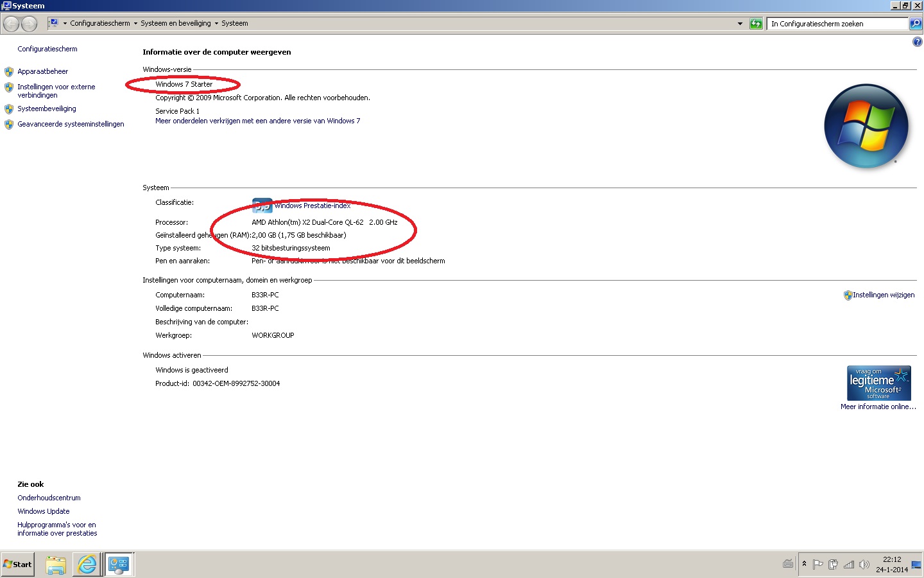Click Meer informatie online link
924x578 pixels.
[878, 407]
